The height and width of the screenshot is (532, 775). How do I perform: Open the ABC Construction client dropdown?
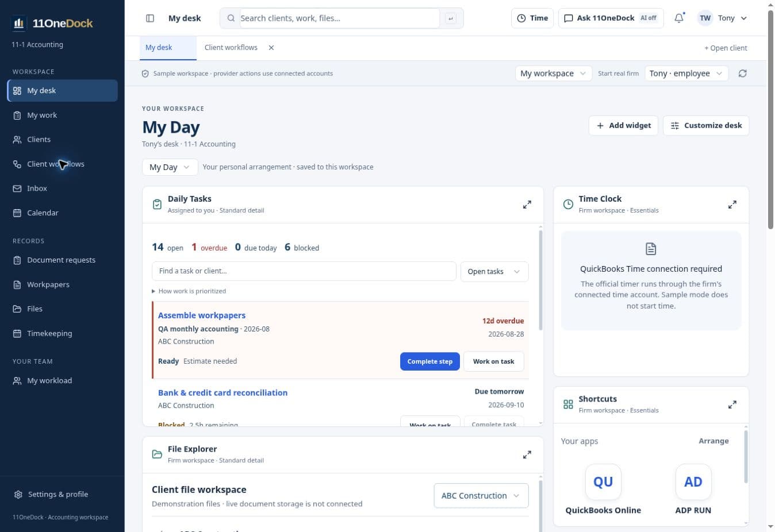481,496
